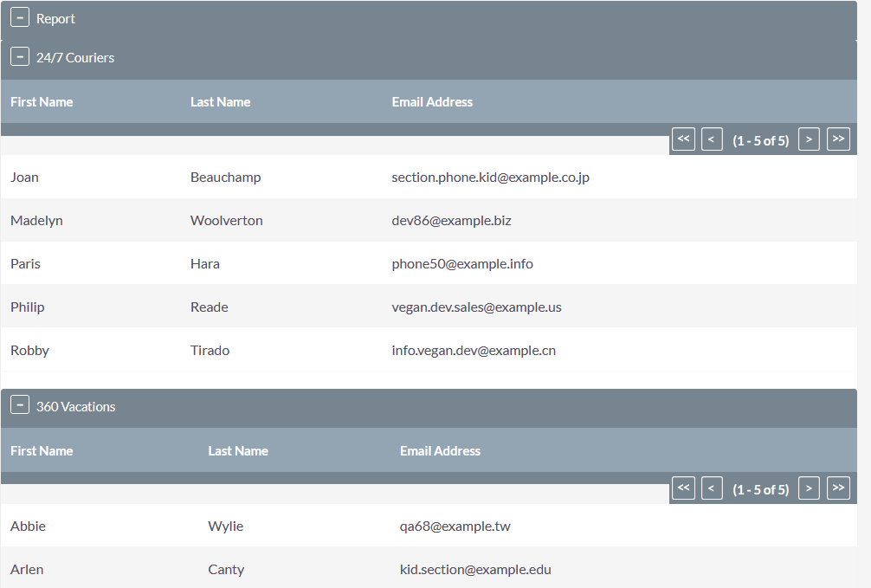Collapse the Report section
Viewport: 871px width, 588px height.
pos(20,18)
